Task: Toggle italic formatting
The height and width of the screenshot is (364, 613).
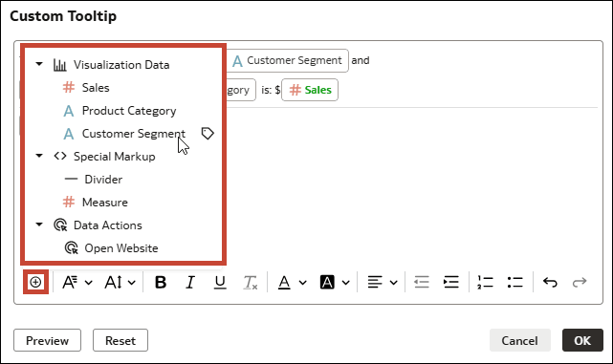Action: click(190, 282)
